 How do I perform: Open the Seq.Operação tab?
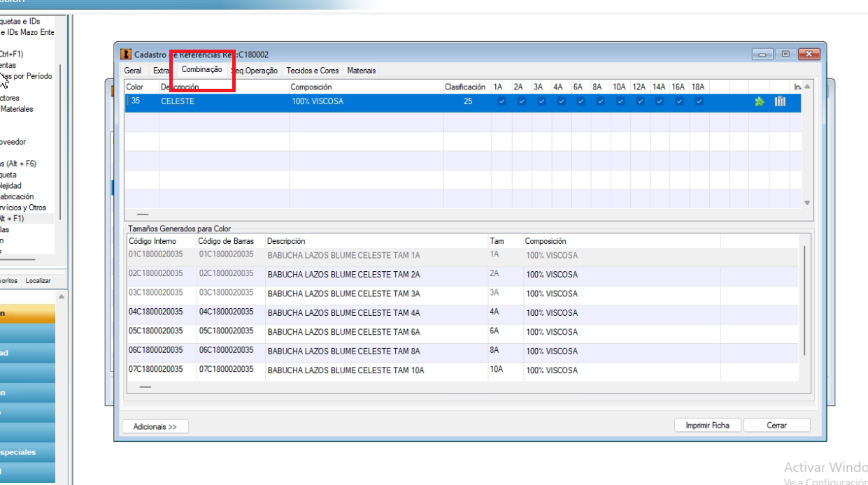pyautogui.click(x=255, y=71)
